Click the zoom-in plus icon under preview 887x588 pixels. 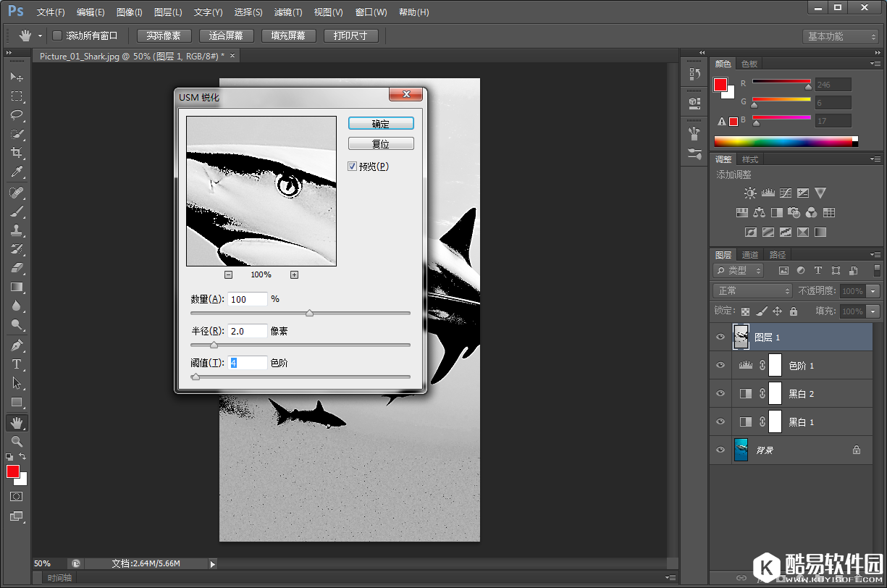[294, 274]
